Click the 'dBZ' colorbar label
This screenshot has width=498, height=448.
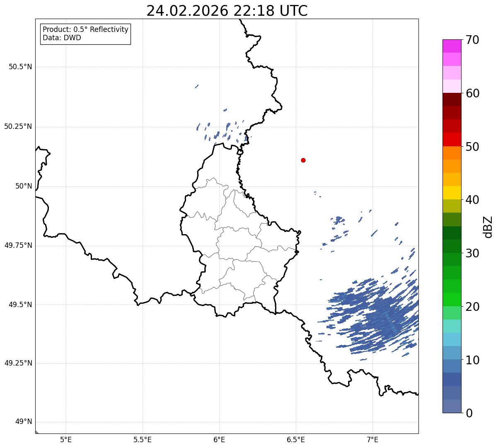[488, 226]
